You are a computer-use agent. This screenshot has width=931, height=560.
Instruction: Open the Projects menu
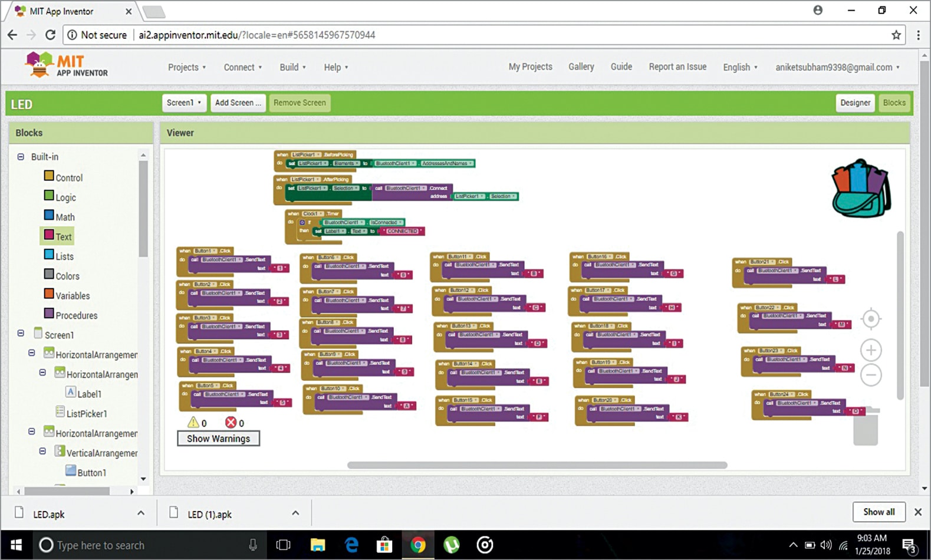tap(186, 67)
